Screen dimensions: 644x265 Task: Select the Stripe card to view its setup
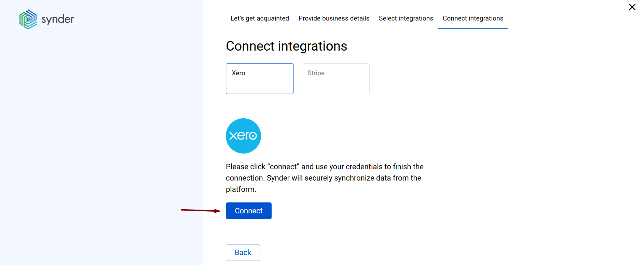click(x=335, y=79)
